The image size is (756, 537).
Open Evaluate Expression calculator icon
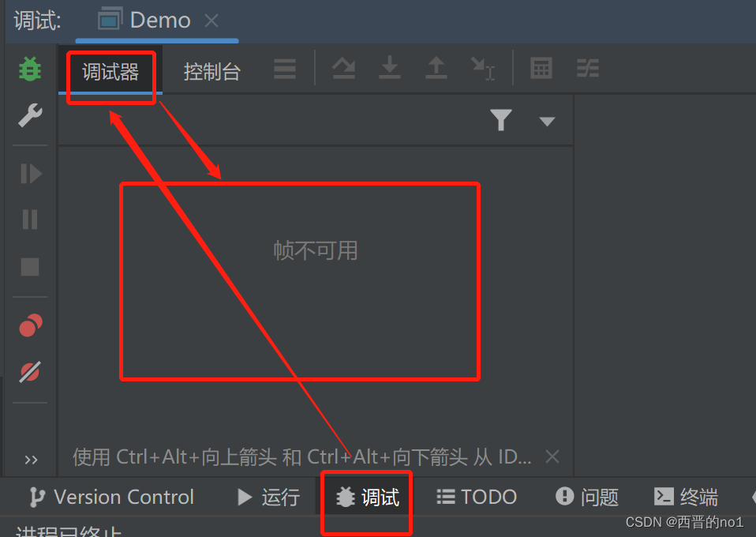click(541, 68)
